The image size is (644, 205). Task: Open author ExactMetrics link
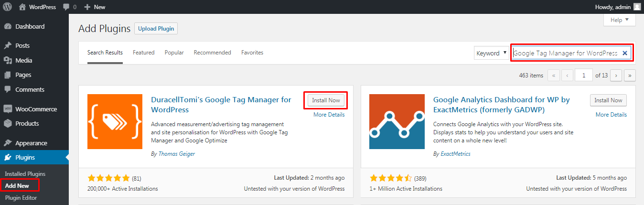click(x=455, y=154)
